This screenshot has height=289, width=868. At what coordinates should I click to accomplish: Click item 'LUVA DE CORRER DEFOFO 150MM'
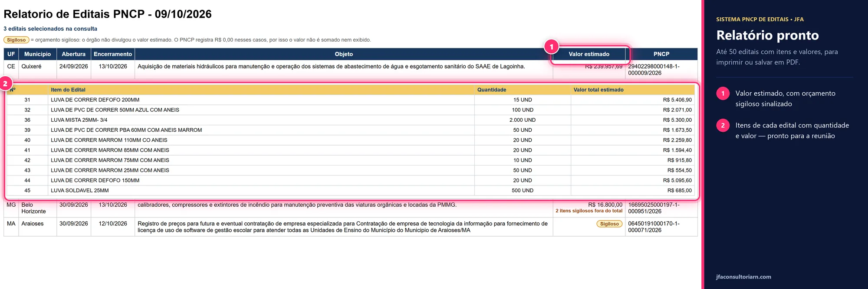coord(95,180)
